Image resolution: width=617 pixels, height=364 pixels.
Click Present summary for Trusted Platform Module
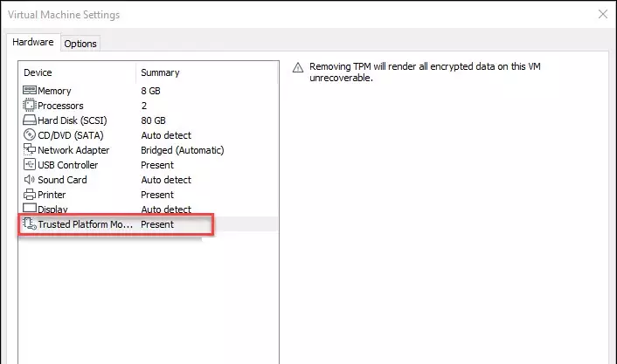point(157,224)
